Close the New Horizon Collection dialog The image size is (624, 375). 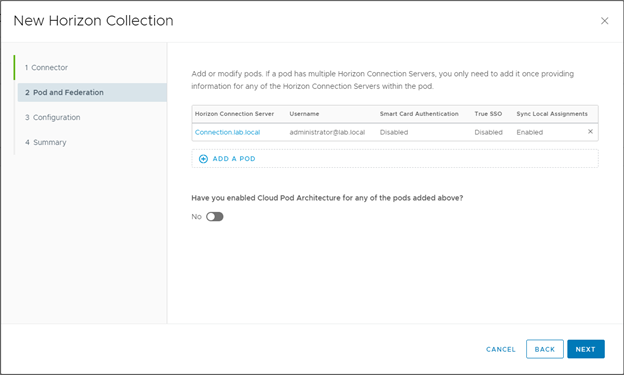pyautogui.click(x=604, y=21)
